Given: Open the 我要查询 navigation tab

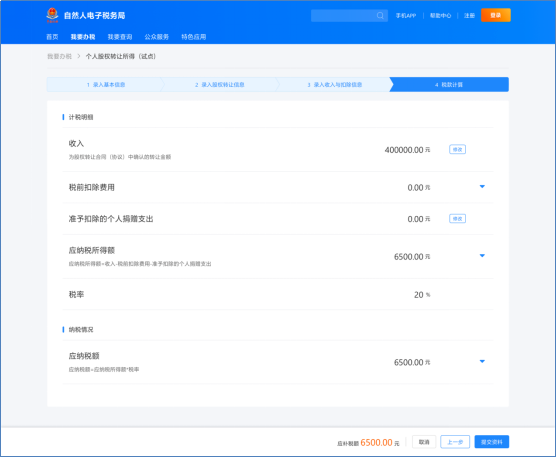Looking at the screenshot, I should (x=120, y=37).
